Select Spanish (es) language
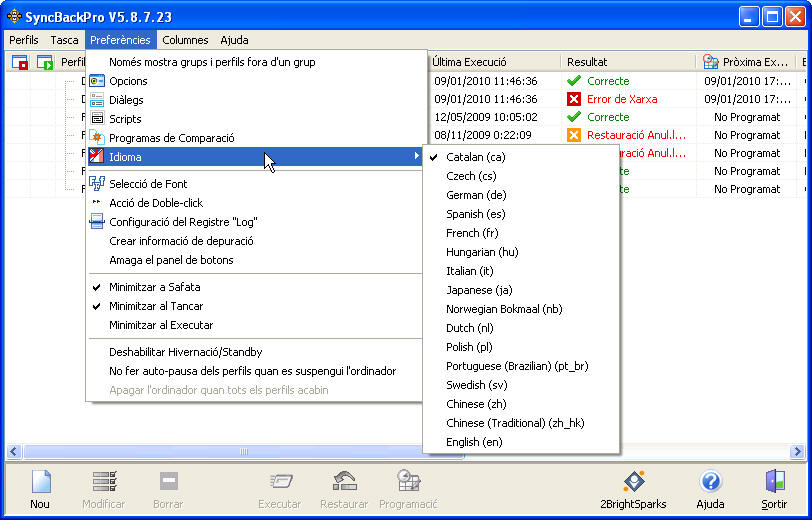 tap(521, 214)
